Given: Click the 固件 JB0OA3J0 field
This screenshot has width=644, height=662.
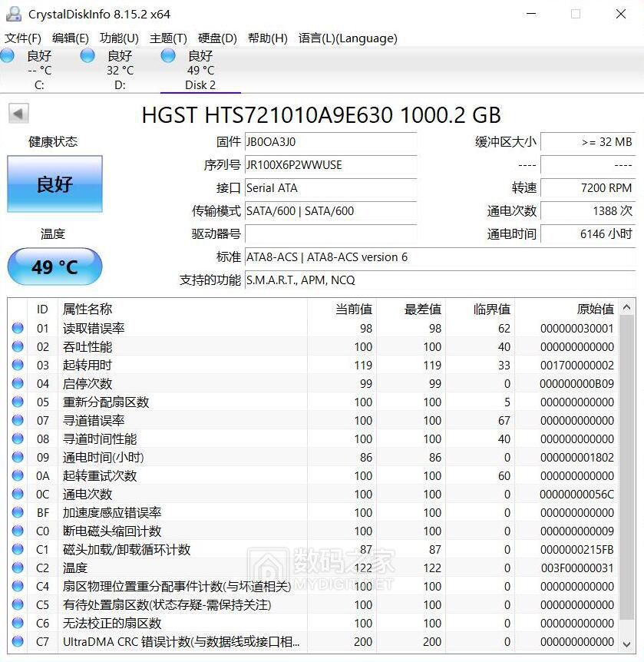Looking at the screenshot, I should click(x=331, y=142).
